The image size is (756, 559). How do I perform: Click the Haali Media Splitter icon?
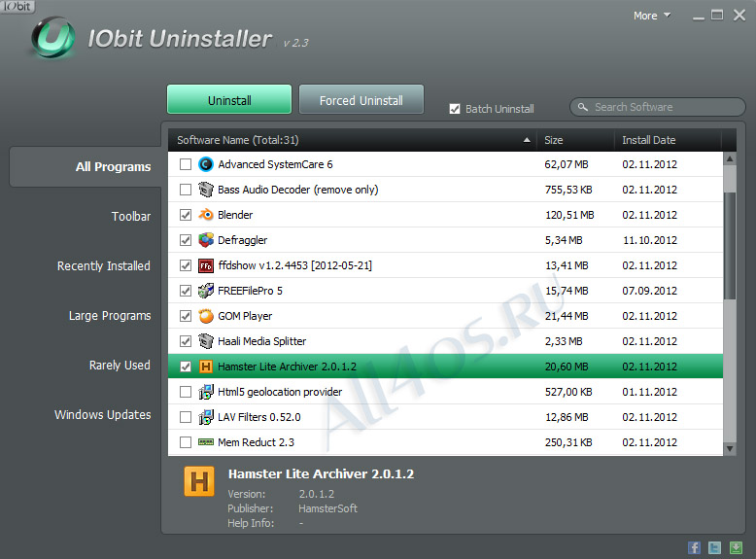click(206, 341)
